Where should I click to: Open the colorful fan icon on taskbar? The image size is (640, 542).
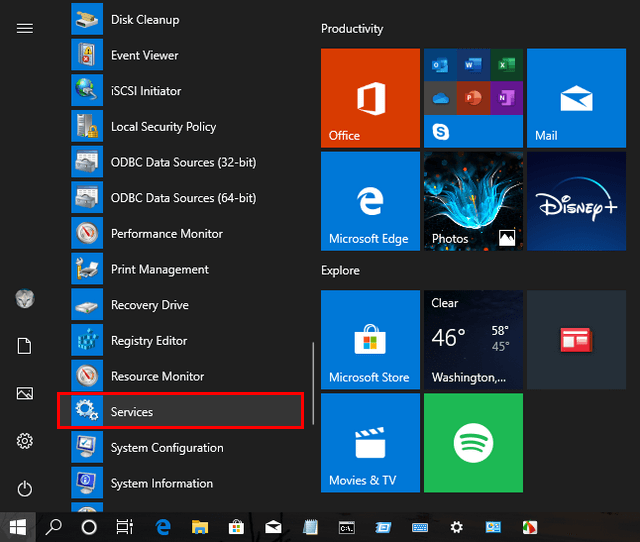(530, 527)
